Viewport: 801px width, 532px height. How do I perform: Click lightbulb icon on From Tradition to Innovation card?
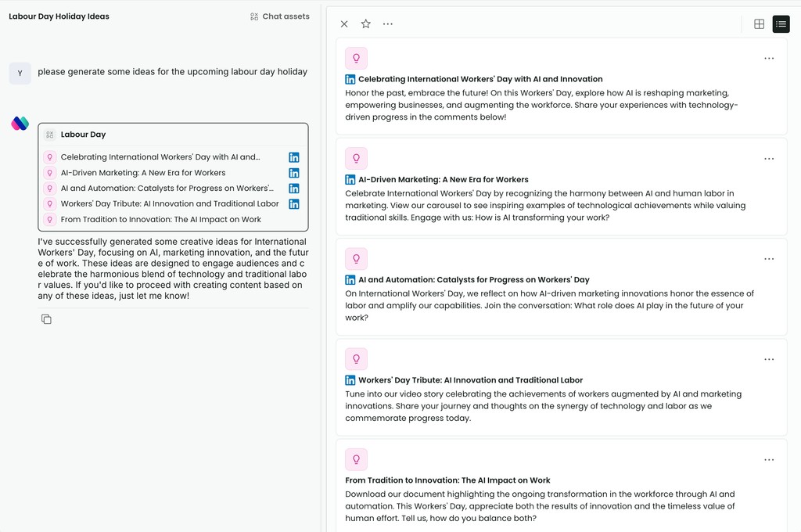point(357,459)
